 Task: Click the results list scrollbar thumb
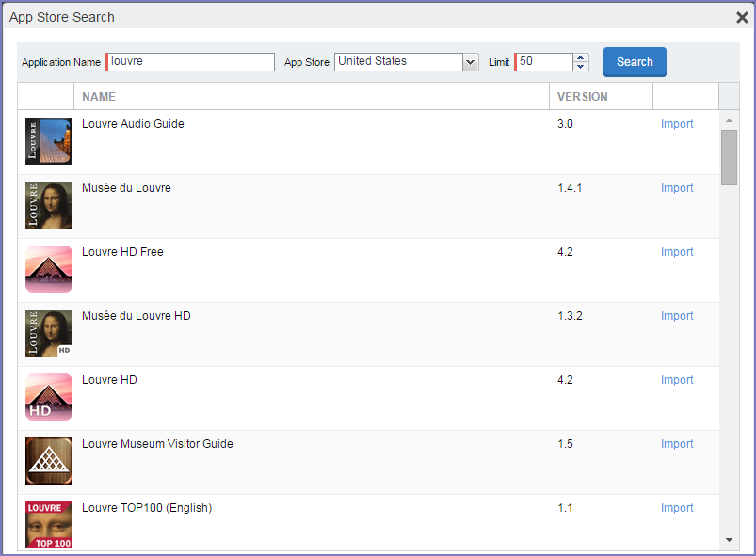[x=729, y=157]
